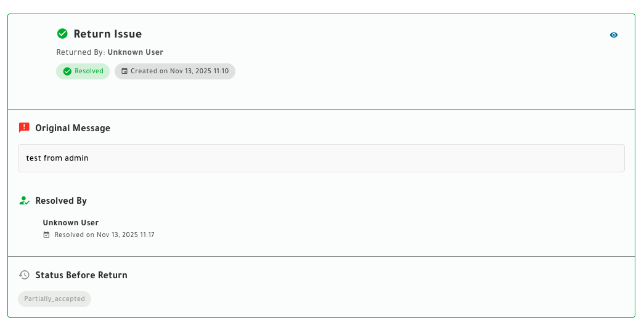Click the Partially_accepted status chip
This screenshot has width=644, height=325.
pyautogui.click(x=54, y=299)
